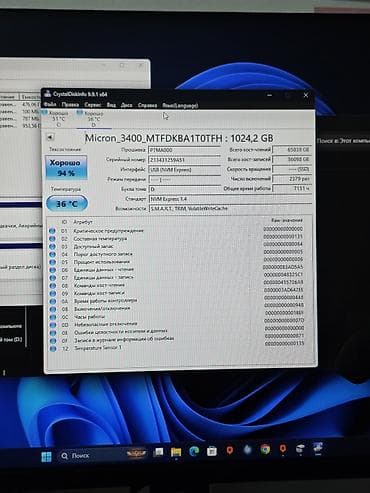Click status icon of attribute 0D
This screenshot has height=493, width=370.
(x=53, y=325)
